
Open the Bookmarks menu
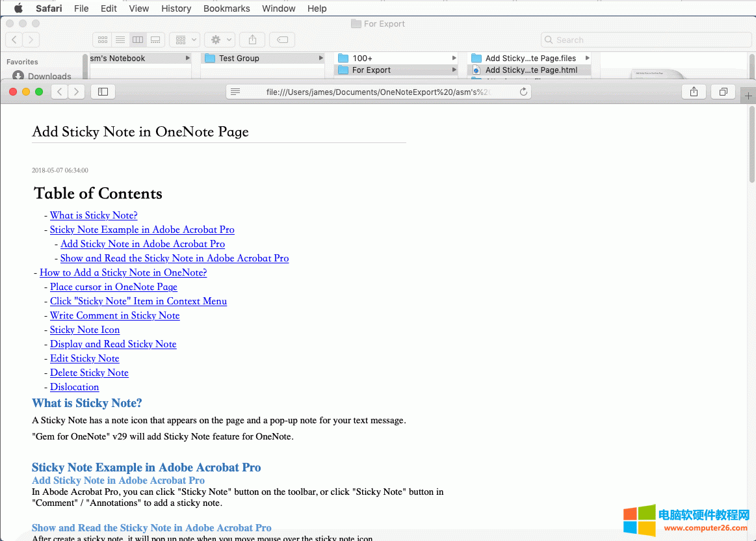click(x=226, y=8)
